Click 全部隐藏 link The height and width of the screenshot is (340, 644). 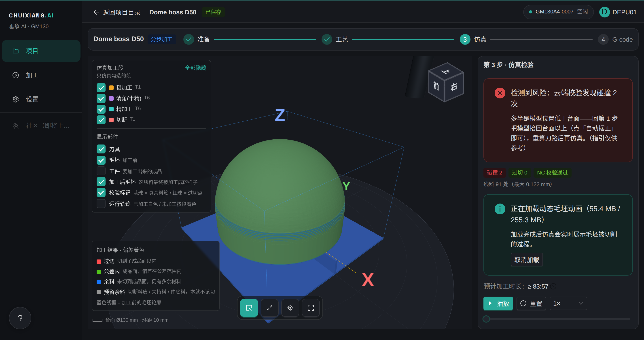[195, 68]
